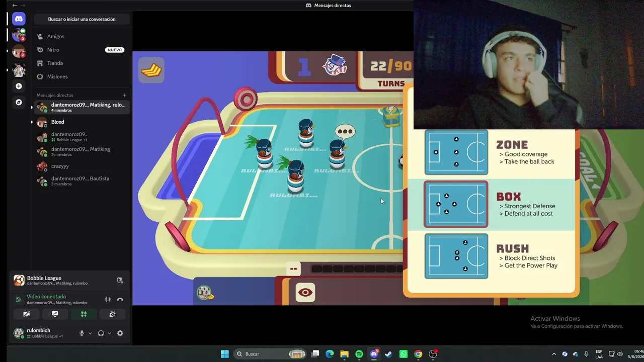Open the taskbar volume control
The height and width of the screenshot is (362, 644).
pyautogui.click(x=619, y=354)
